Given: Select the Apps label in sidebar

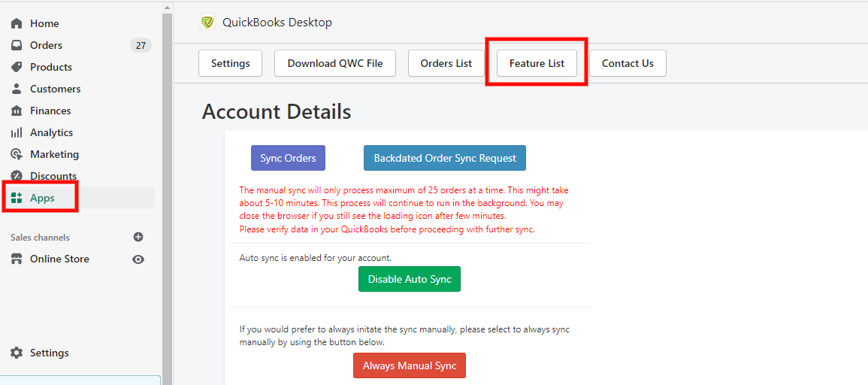Looking at the screenshot, I should coord(42,198).
